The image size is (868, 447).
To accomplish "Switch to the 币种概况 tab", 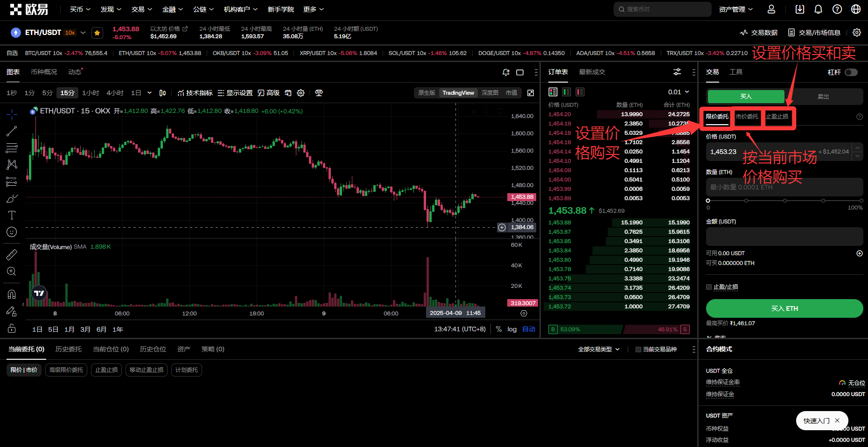I will [x=44, y=72].
